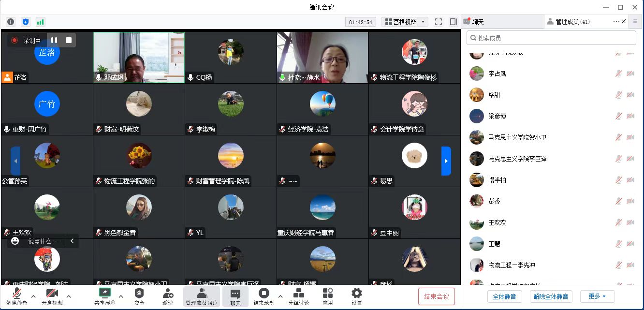Click the blue security shield icon
Image resolution: width=644 pixels, height=310 pixels.
click(x=26, y=22)
